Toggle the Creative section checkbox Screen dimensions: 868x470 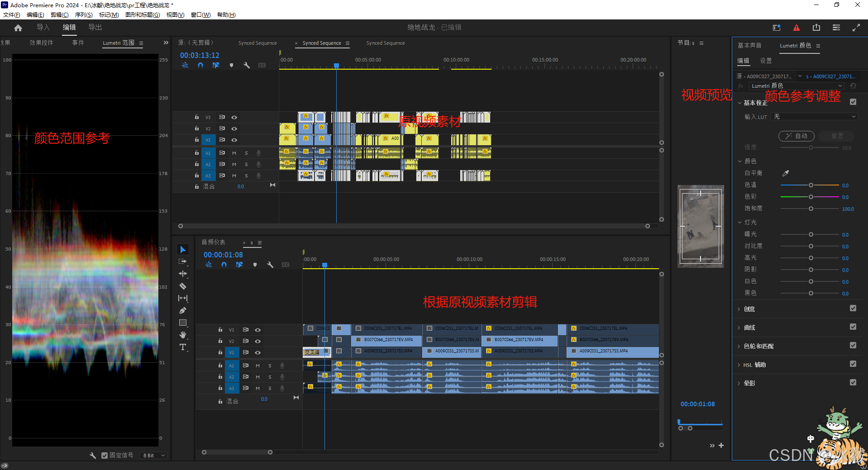click(x=853, y=309)
